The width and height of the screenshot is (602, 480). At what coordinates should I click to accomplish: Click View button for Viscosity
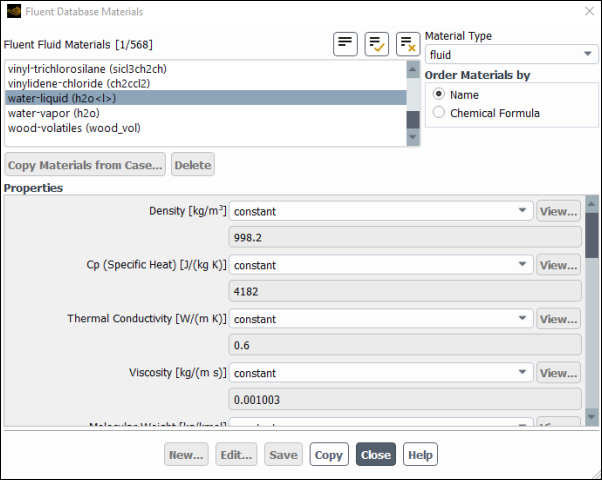tap(558, 372)
